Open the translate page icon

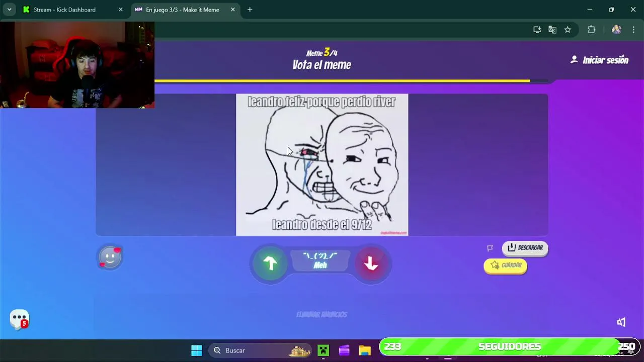coord(552,30)
